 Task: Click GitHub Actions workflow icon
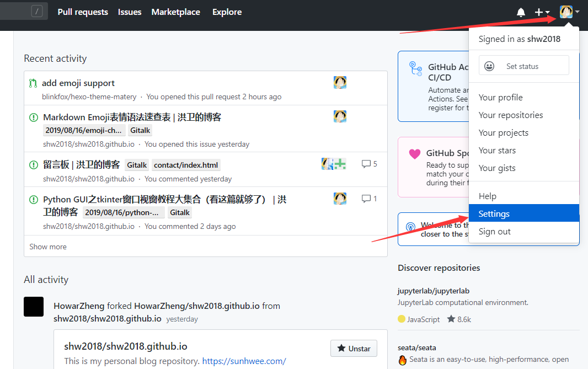[x=415, y=68]
